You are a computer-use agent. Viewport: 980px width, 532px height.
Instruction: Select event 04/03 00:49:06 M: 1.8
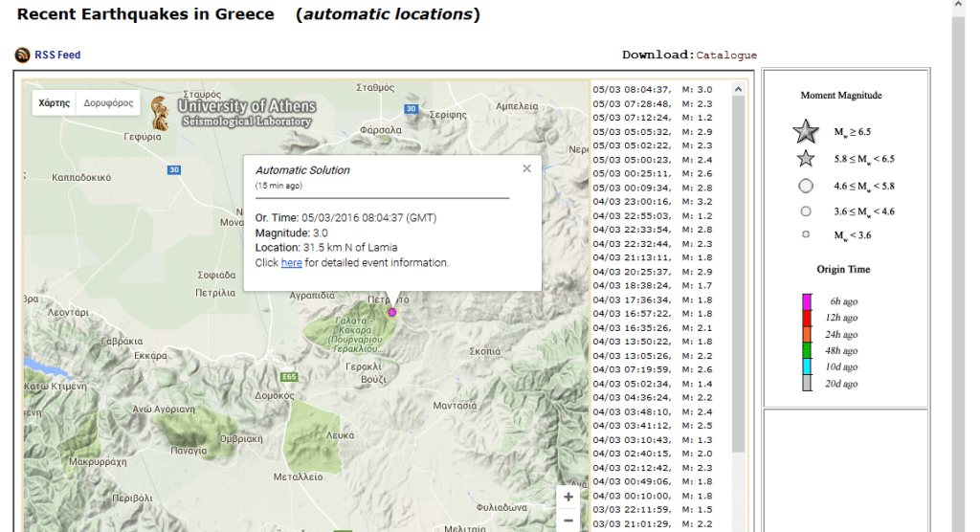click(x=653, y=481)
